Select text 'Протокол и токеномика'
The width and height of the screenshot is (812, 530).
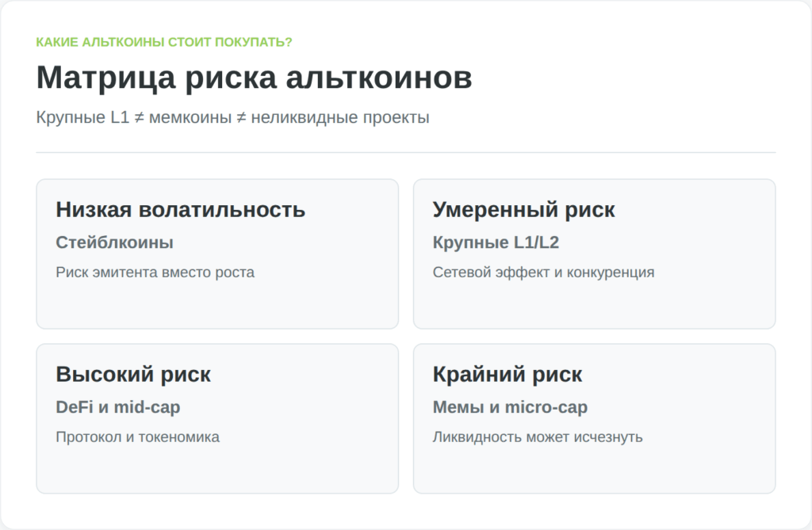(137, 437)
